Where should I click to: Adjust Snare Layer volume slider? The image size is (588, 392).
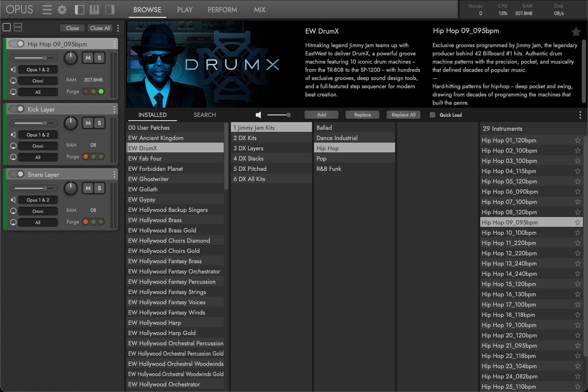click(34, 188)
